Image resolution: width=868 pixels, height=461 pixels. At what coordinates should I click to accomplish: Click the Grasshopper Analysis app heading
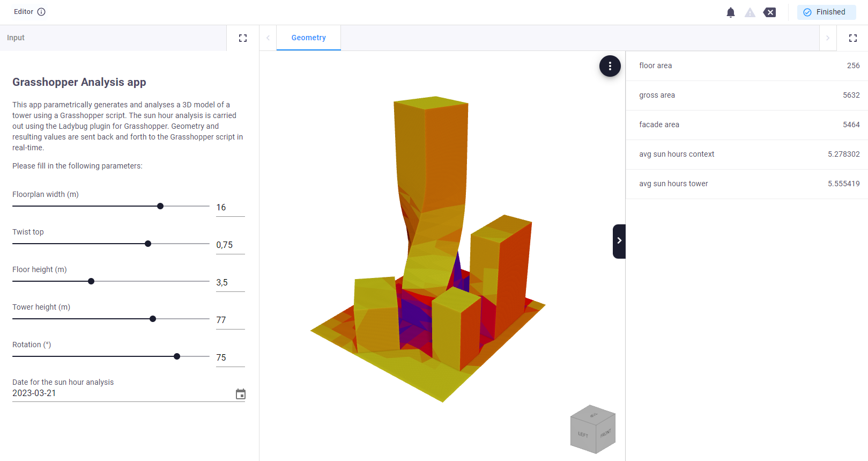click(79, 82)
